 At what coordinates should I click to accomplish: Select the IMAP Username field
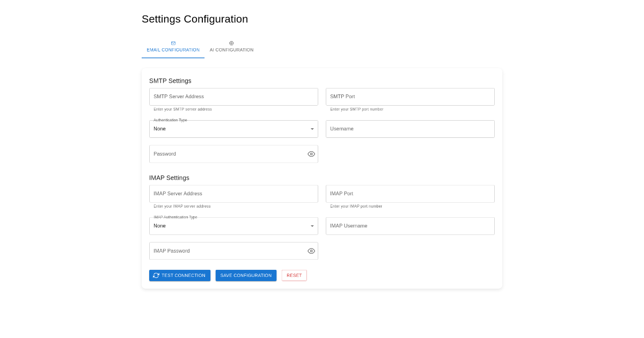tap(410, 226)
